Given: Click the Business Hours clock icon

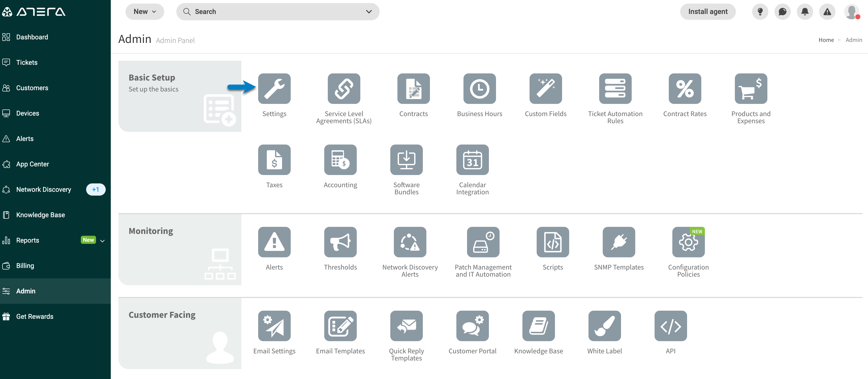Looking at the screenshot, I should pyautogui.click(x=479, y=89).
